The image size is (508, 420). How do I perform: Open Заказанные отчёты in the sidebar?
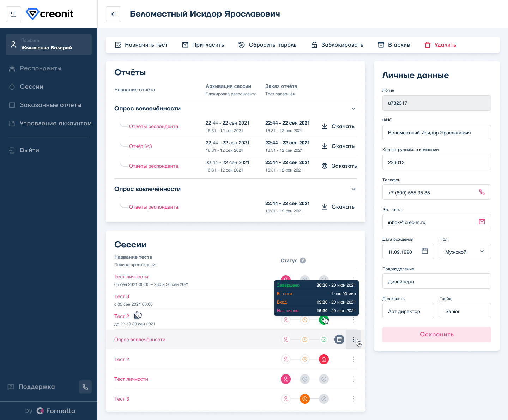(x=50, y=105)
